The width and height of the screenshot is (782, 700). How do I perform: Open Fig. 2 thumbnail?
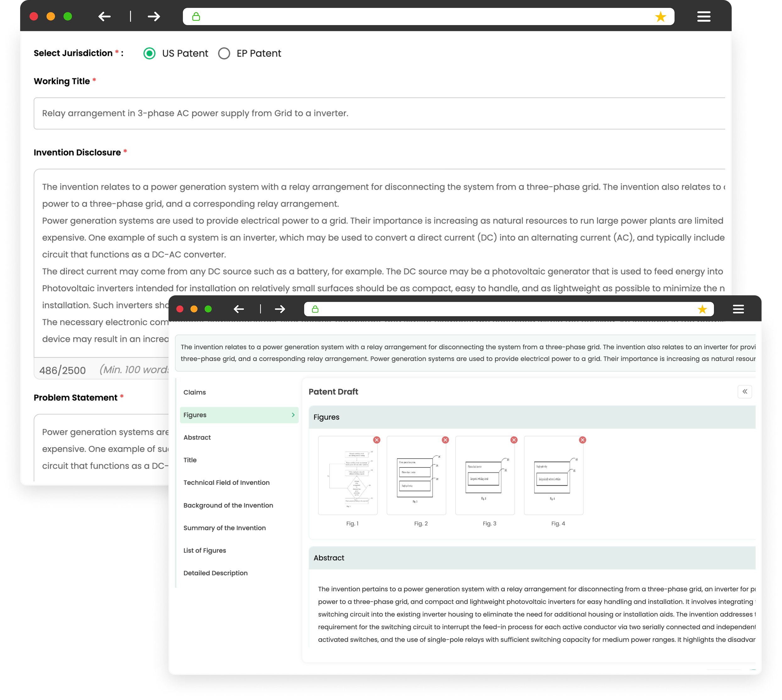(x=416, y=475)
